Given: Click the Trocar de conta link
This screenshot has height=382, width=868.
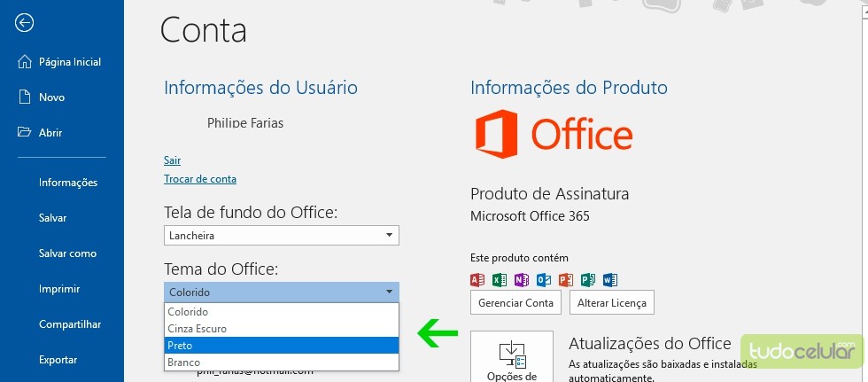Looking at the screenshot, I should pos(200,179).
